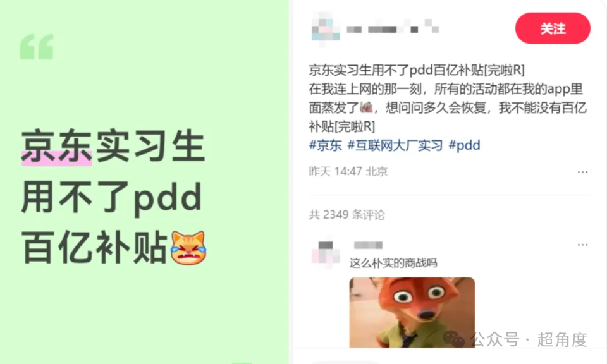Click the 公众号 · 超角度 watermark text
607x364 pixels.
529,339
